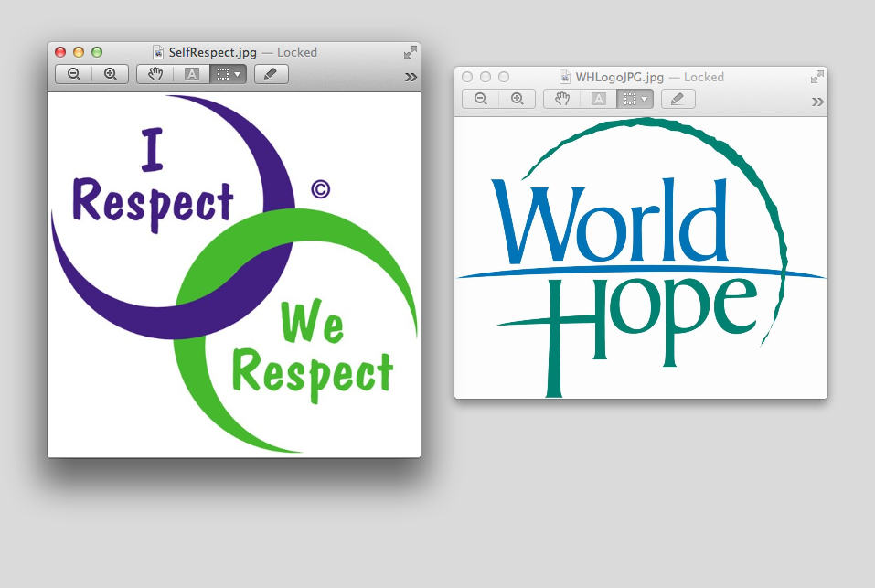This screenshot has width=875, height=588.
Task: Click the World Hope logo image
Action: pos(641,258)
